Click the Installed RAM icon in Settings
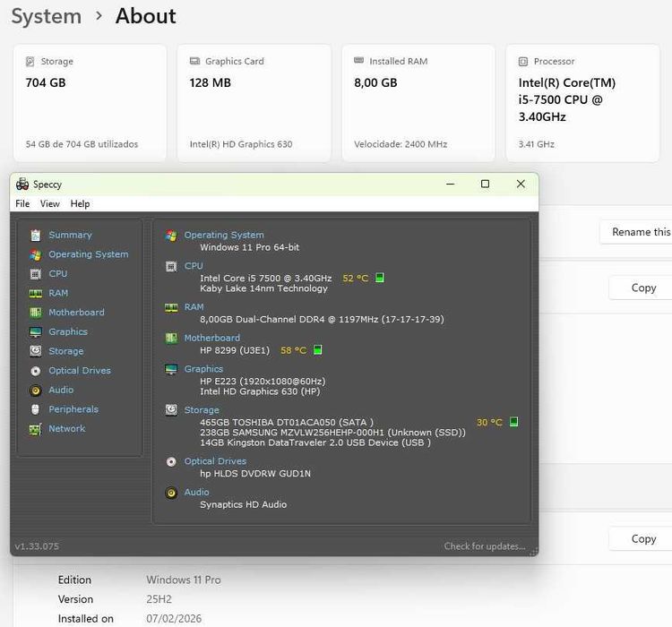Screen dimensions: 672x627 coord(358,60)
